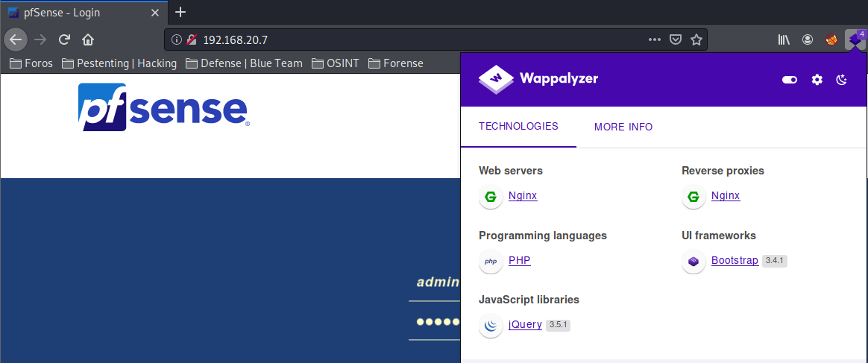Click the insecure connection padlock icon
Image resolution: width=868 pixels, height=363 pixels.
(192, 40)
